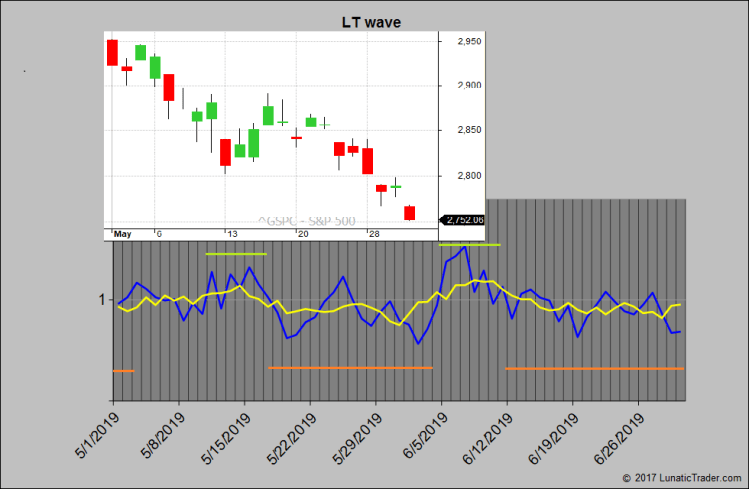Select the May label on candlestick axis
Image resolution: width=749 pixels, height=489 pixels.
(x=122, y=234)
